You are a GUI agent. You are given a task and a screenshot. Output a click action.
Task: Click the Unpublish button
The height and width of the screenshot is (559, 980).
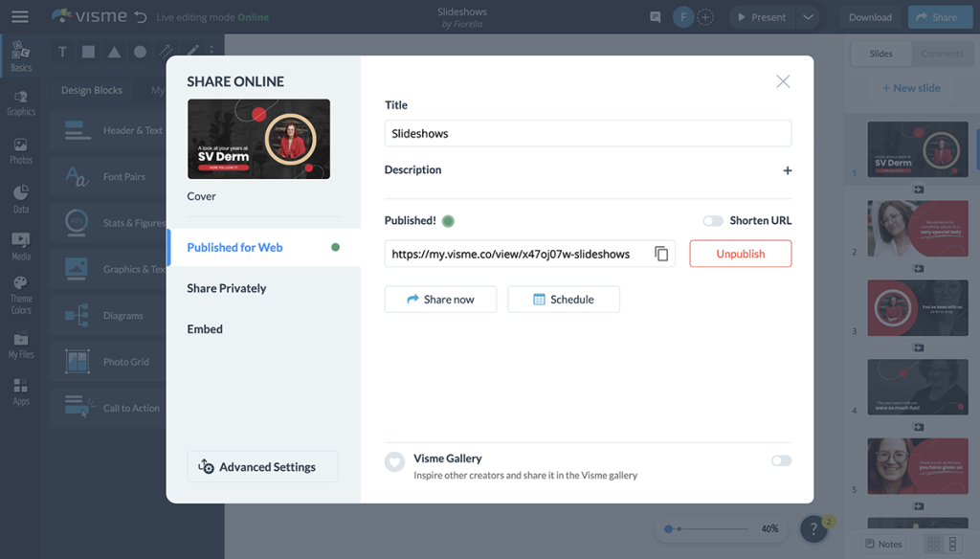pyautogui.click(x=740, y=254)
